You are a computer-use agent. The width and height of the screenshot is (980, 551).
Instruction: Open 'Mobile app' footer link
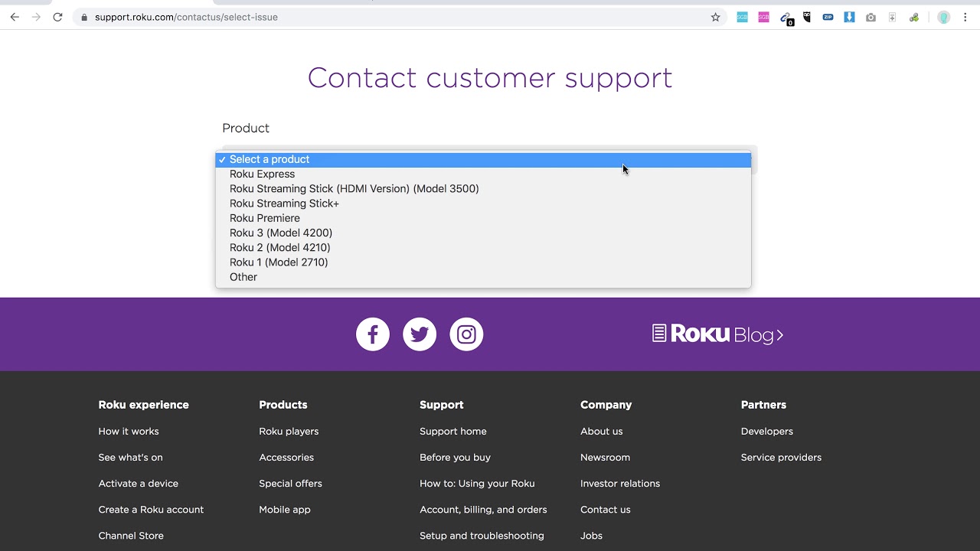pyautogui.click(x=285, y=509)
